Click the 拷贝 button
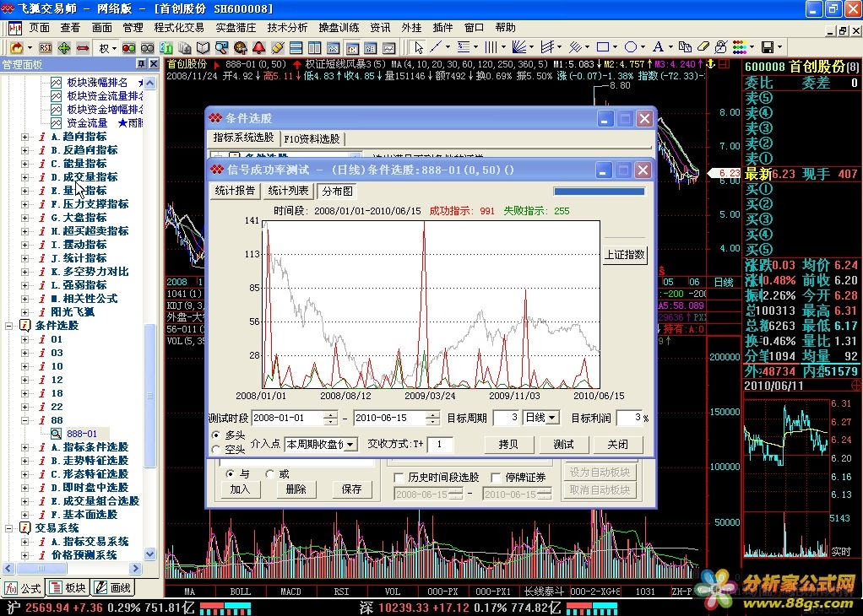This screenshot has height=616, width=863. pyautogui.click(x=508, y=444)
